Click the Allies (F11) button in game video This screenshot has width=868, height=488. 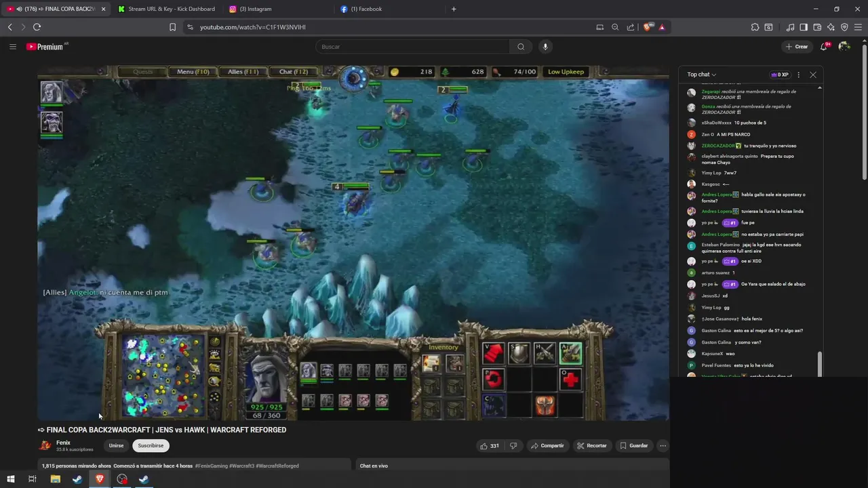(x=243, y=72)
